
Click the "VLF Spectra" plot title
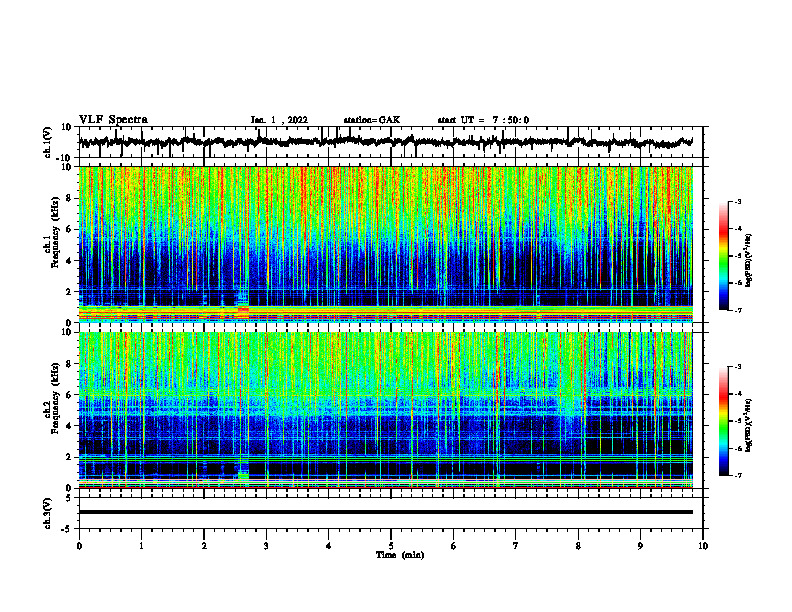pyautogui.click(x=113, y=119)
